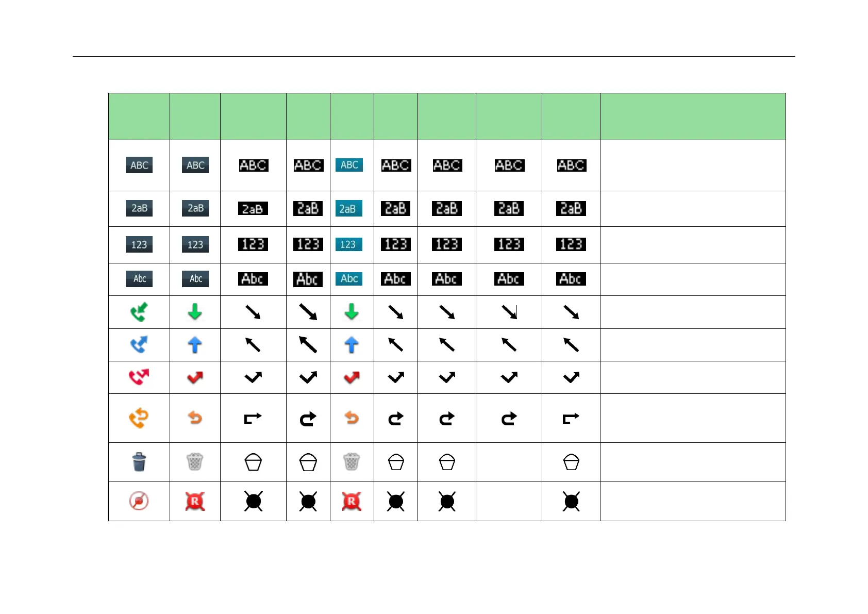The width and height of the screenshot is (868, 614).
Task: Click green down arrow beside green phone icon
Action: point(195,312)
